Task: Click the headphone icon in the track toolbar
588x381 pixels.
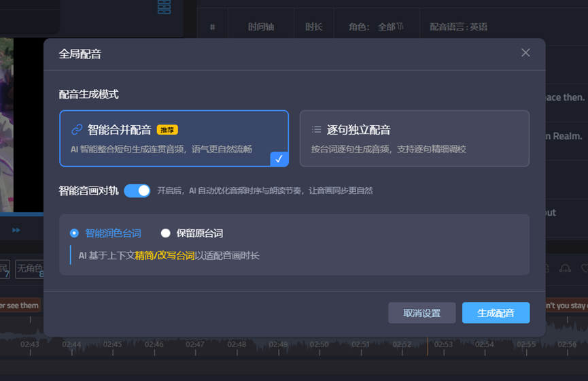Action: (x=564, y=269)
